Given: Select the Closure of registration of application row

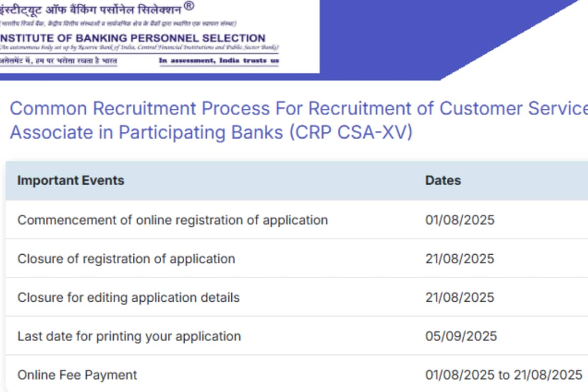Looking at the screenshot, I should coord(297,258).
